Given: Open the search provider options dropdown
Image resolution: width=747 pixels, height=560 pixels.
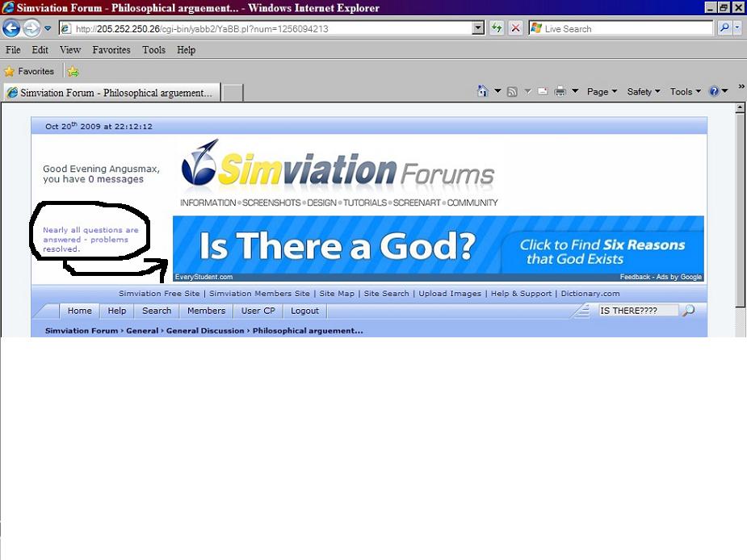Looking at the screenshot, I should [737, 28].
